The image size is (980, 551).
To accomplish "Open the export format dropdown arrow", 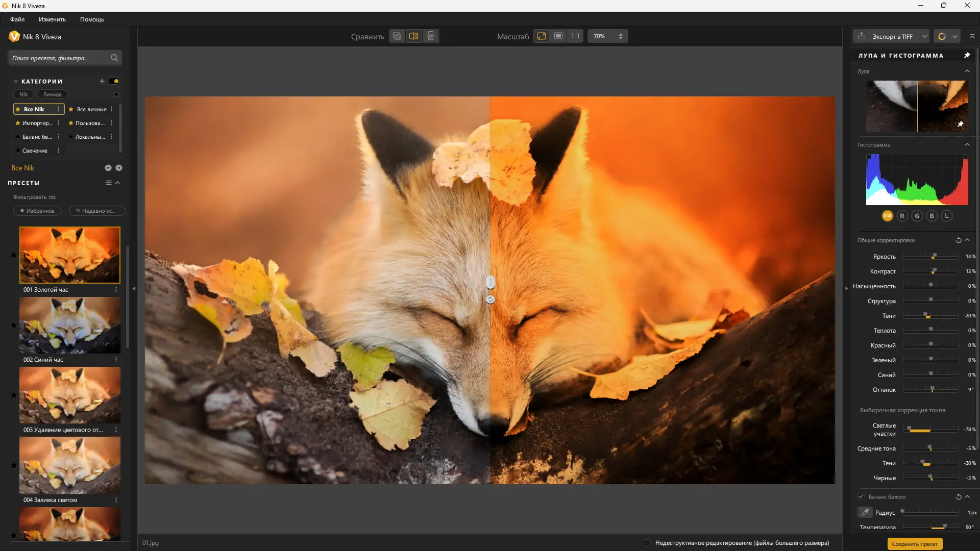I will 924,36.
